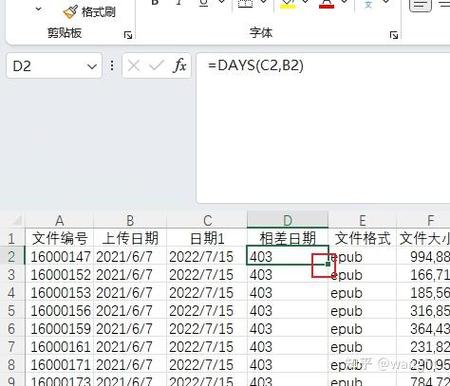This screenshot has height=386, width=450.
Task: Click the 剪贴板 group label
Action: 64,32
